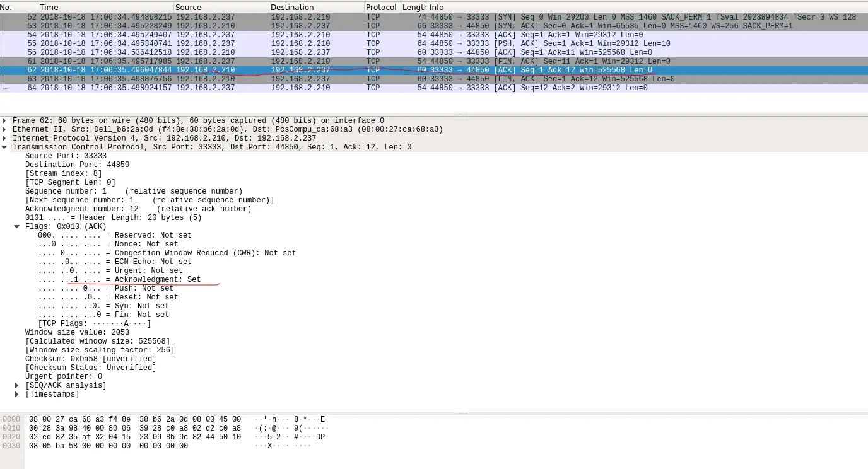Select the Urgent pointer: 0 field
This screenshot has height=469, width=868.
pos(64,376)
